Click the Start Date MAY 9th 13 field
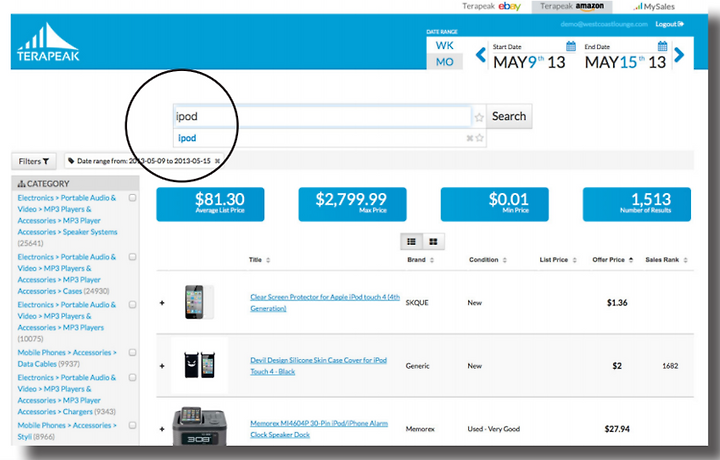This screenshot has height=460, width=720. [x=529, y=62]
